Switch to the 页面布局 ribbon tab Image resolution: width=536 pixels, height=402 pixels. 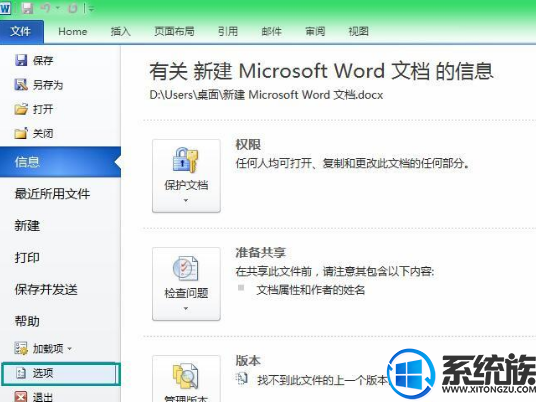click(174, 31)
